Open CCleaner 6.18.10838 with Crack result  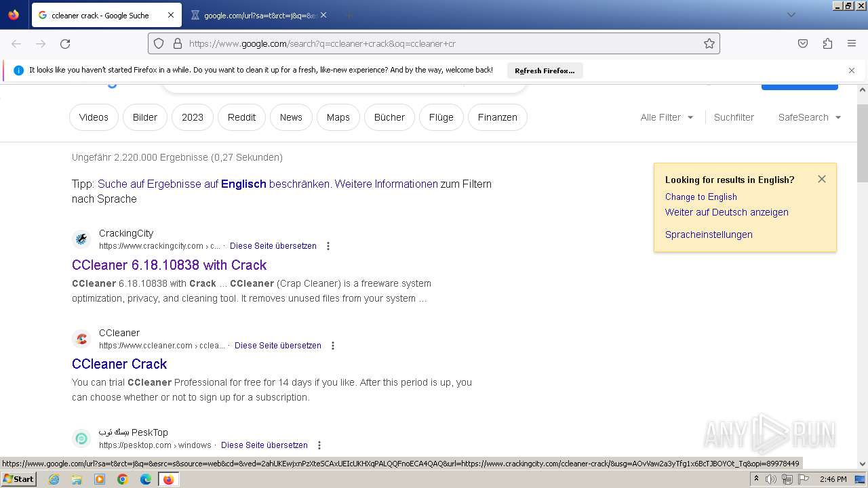(170, 265)
